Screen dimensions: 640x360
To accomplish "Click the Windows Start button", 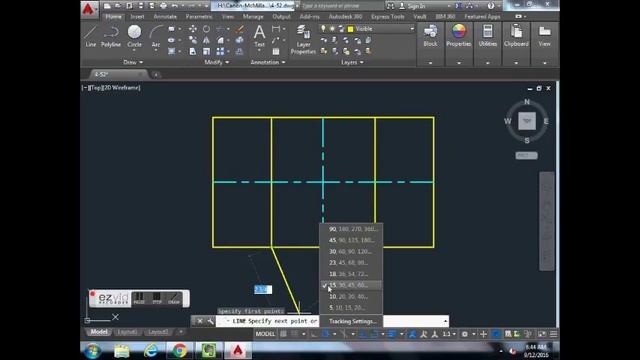I will tap(93, 351).
